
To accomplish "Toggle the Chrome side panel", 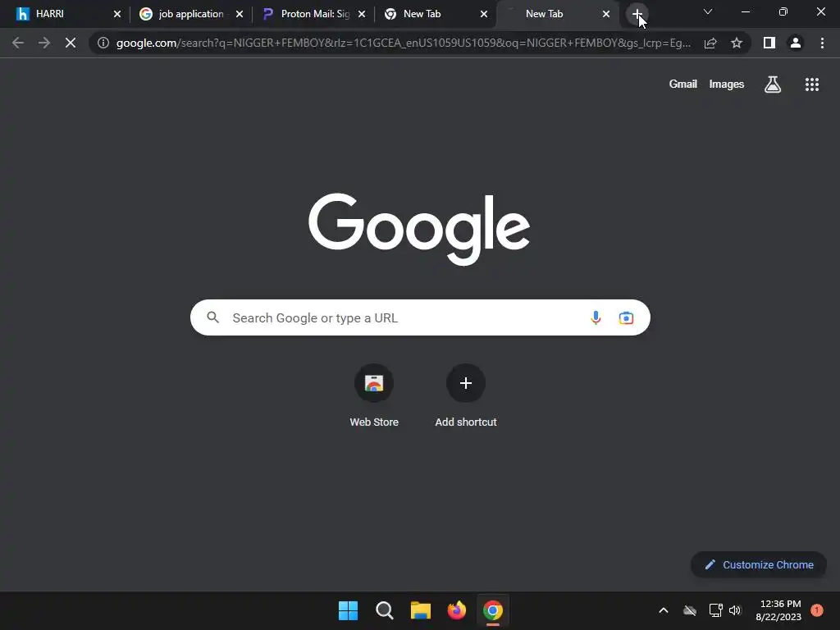I will (769, 43).
